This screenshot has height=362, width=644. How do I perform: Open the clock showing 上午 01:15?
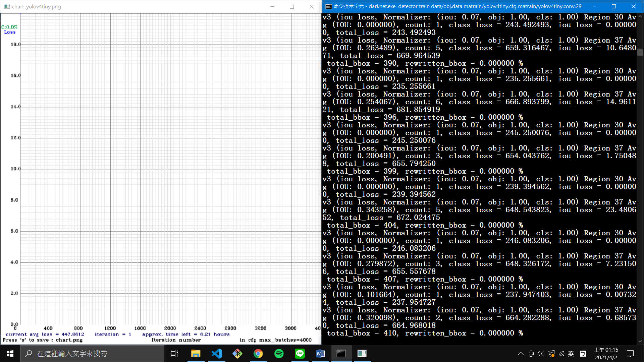coord(606,354)
